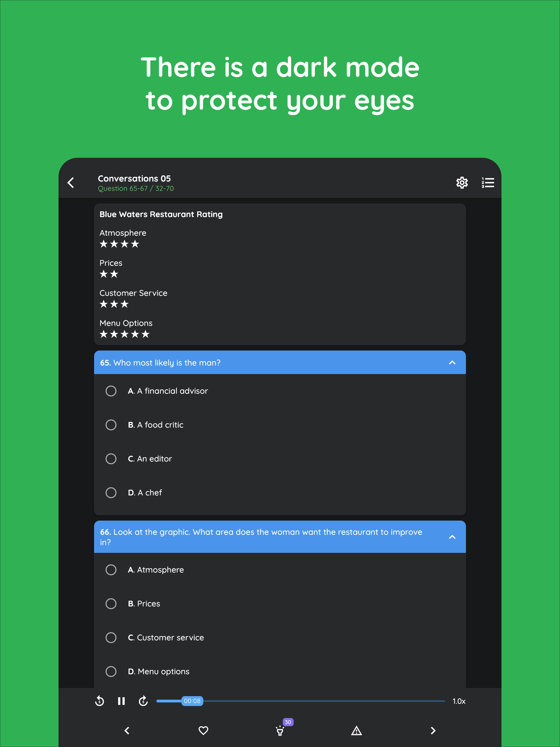Go to next question with right arrow
Screen dimensions: 560x747
point(433,730)
